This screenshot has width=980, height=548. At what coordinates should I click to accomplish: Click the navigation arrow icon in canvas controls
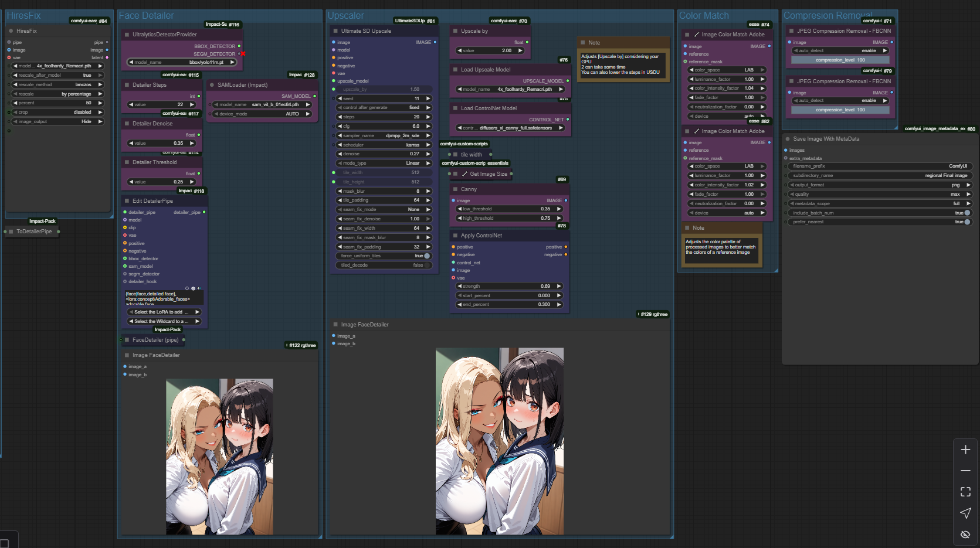(965, 513)
